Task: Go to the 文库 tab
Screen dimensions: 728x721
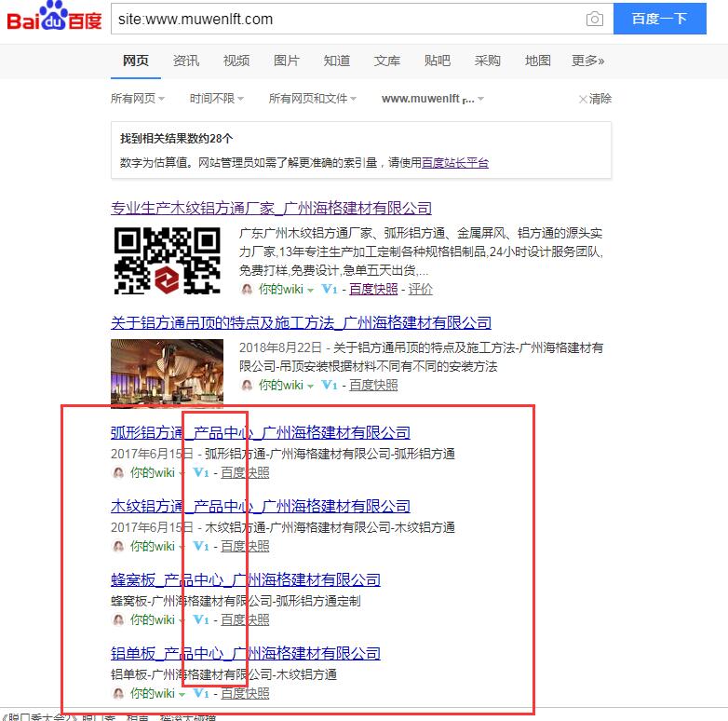Action: pos(386,61)
